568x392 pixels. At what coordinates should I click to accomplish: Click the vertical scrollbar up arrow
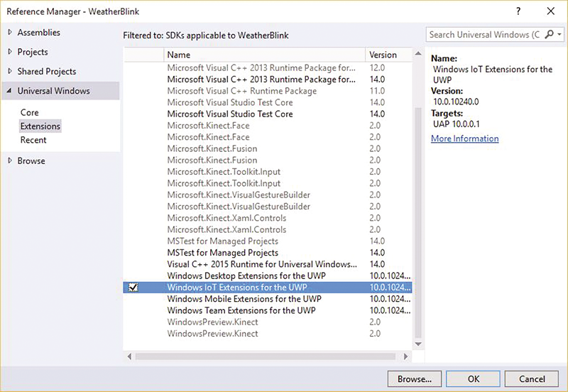pyautogui.click(x=418, y=54)
